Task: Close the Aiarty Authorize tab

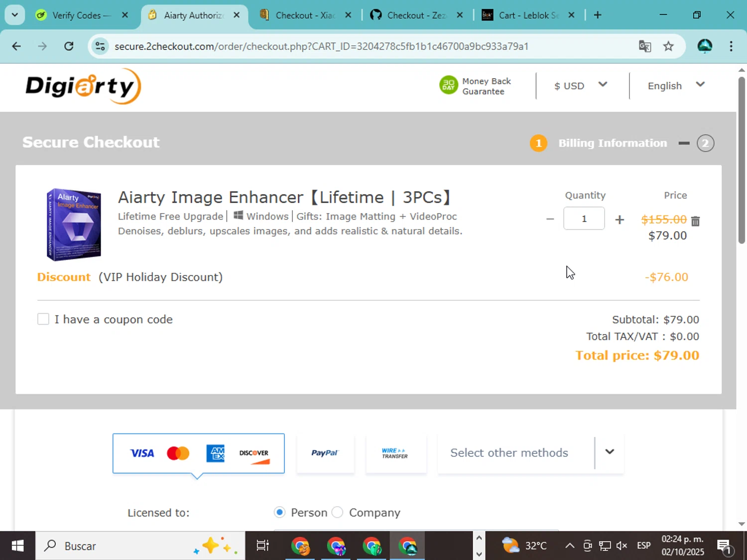Action: (237, 15)
